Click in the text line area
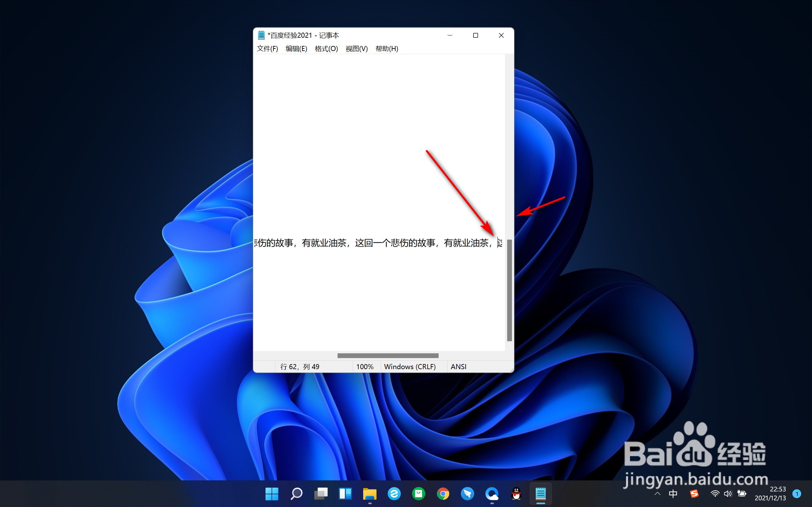812x507 pixels. pos(369,243)
